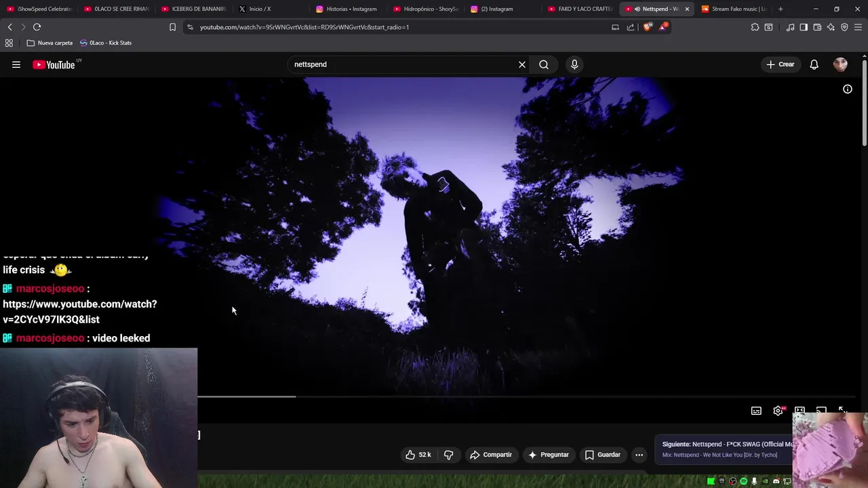
Task: Click the share page icon in address bar
Action: pyautogui.click(x=631, y=27)
